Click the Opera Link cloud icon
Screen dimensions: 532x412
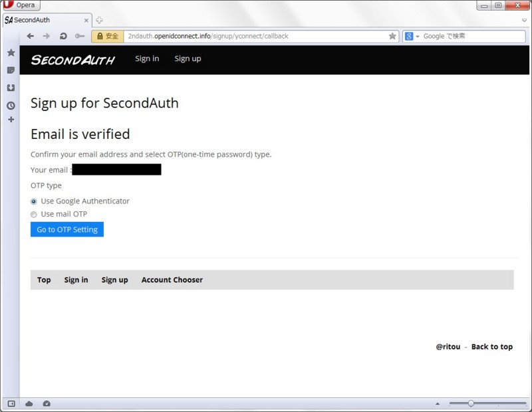(x=29, y=403)
